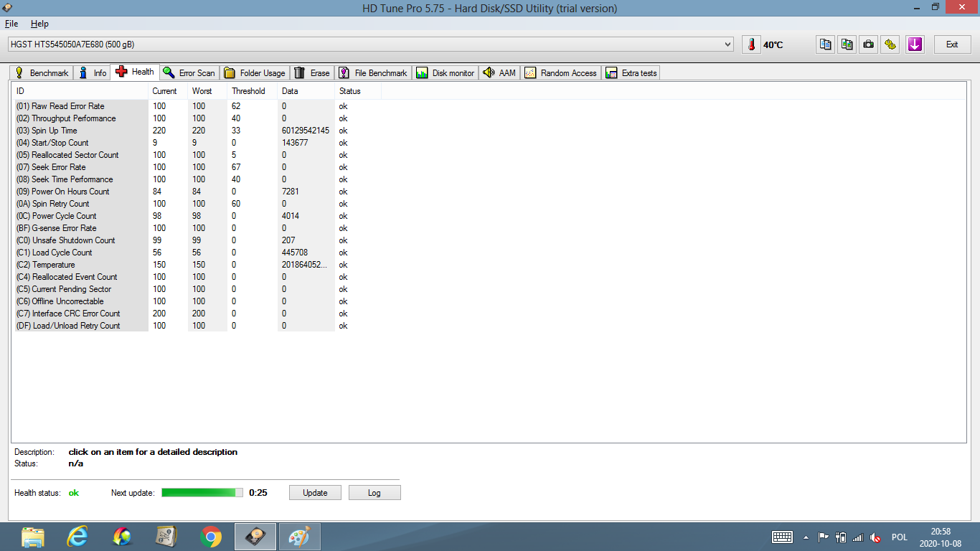Screen dimensions: 980x551
Task: Show hidden tray icons arrow
Action: (x=806, y=537)
